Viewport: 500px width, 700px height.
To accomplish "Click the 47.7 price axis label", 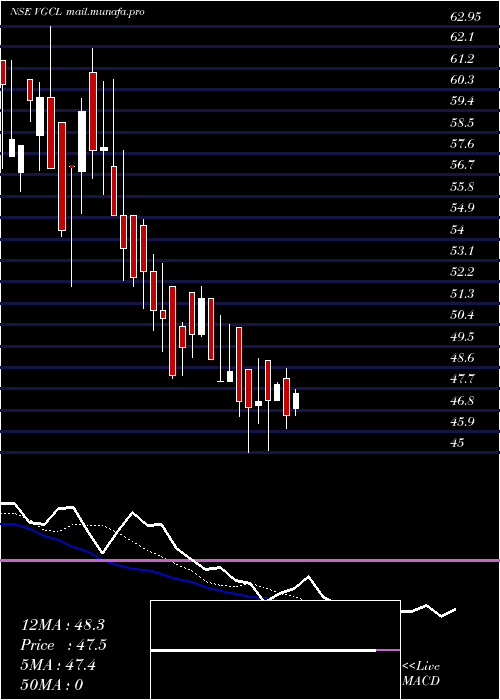I will [462, 379].
